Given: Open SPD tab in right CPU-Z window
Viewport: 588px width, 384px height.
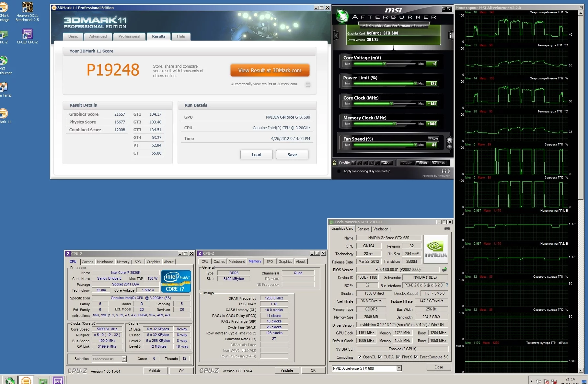Looking at the screenshot, I should click(x=270, y=262).
